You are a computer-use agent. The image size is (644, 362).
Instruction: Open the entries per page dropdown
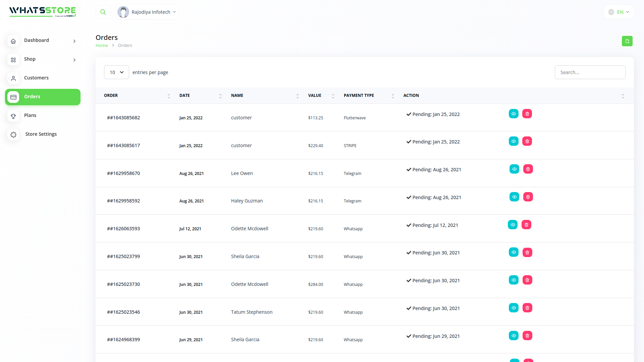[116, 72]
